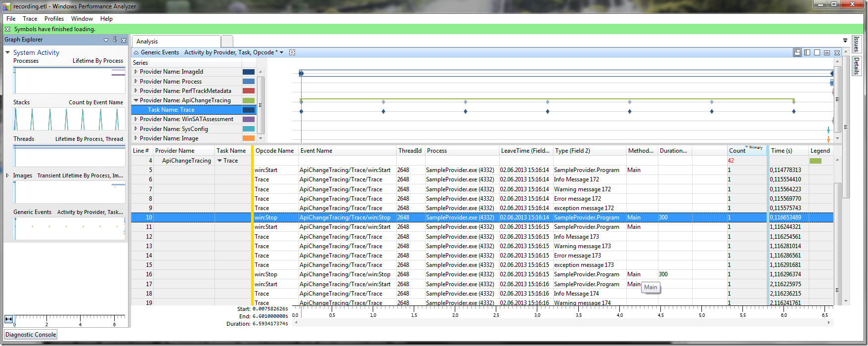Close the Graph Explorer panel
The height and width of the screenshot is (346, 868).
pyautogui.click(x=124, y=40)
